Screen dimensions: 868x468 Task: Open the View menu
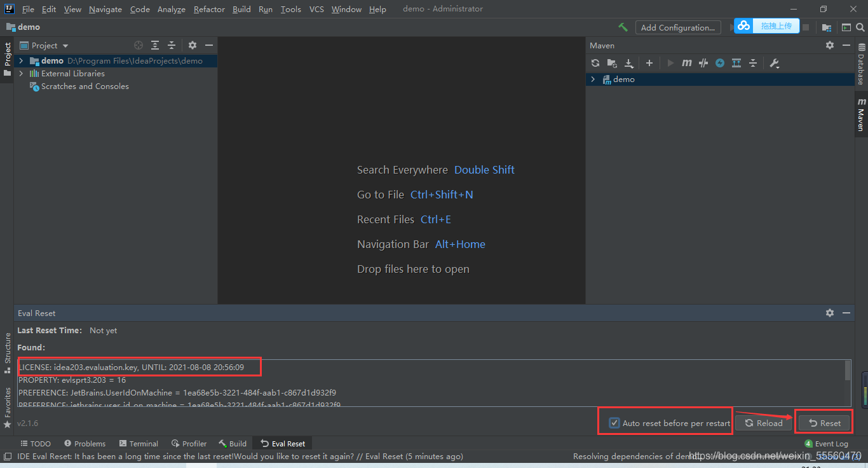pos(72,9)
